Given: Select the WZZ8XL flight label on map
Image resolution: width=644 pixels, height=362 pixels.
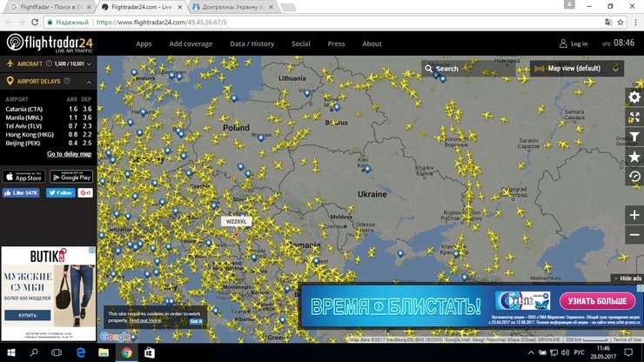Looking at the screenshot, I should pyautogui.click(x=237, y=222).
